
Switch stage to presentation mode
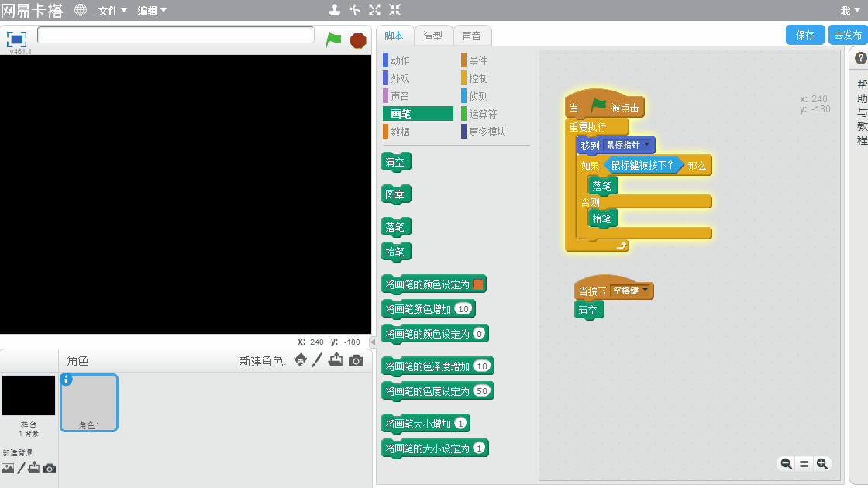pos(16,40)
